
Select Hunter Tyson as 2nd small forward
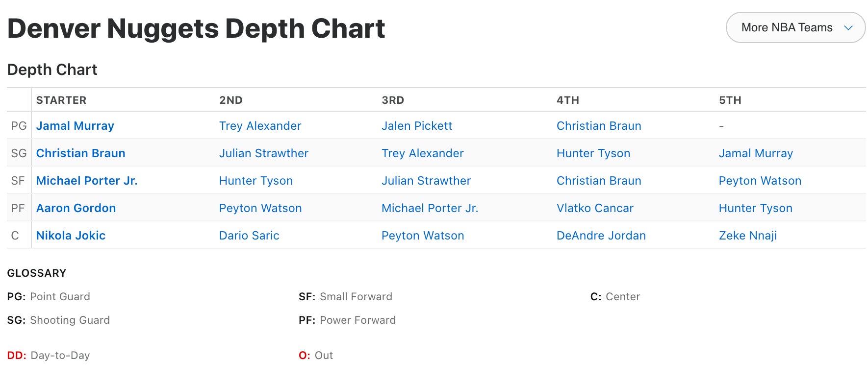(x=255, y=181)
